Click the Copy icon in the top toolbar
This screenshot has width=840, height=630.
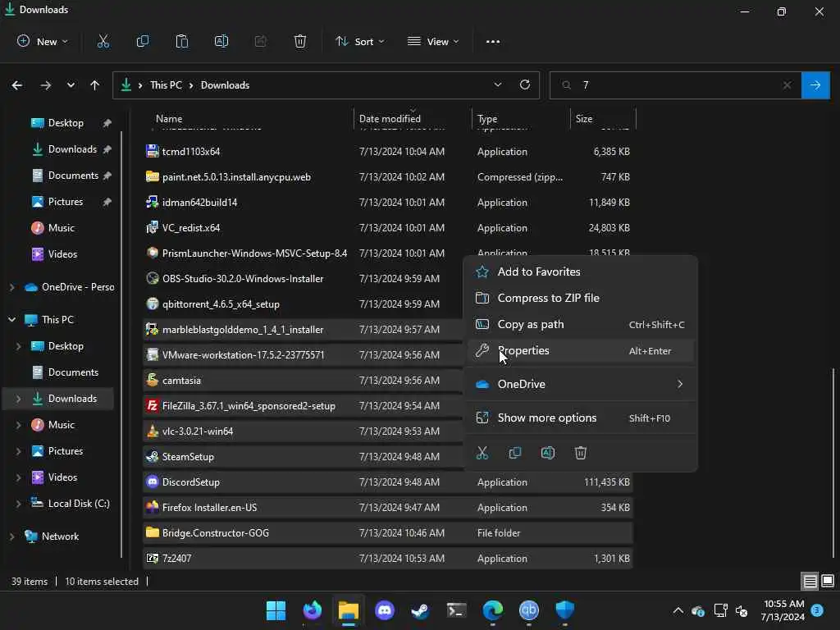(x=143, y=41)
